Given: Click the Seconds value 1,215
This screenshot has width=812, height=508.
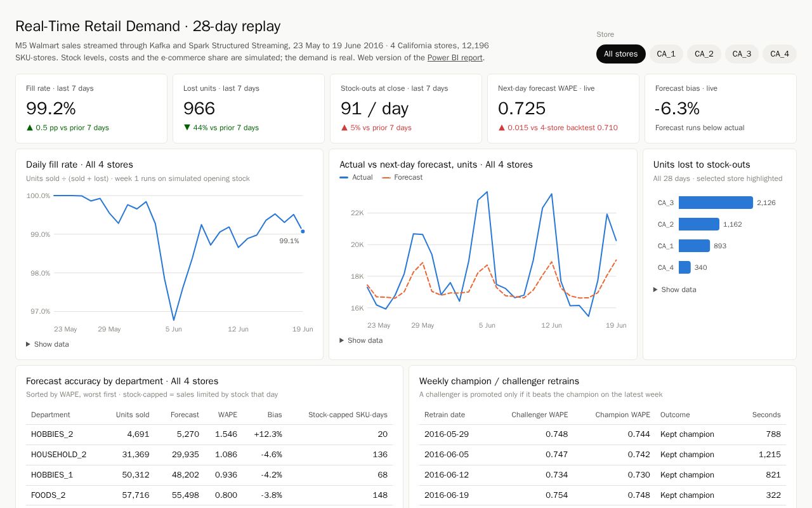Looking at the screenshot, I should pos(769,455).
